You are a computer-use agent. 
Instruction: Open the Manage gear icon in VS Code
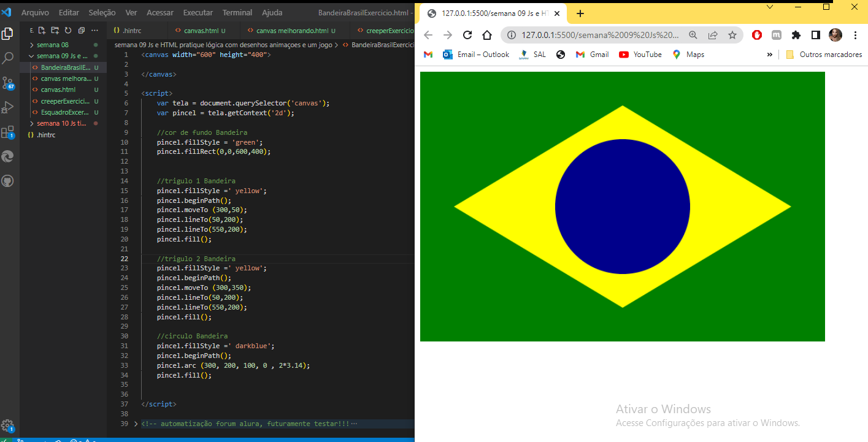click(x=8, y=426)
